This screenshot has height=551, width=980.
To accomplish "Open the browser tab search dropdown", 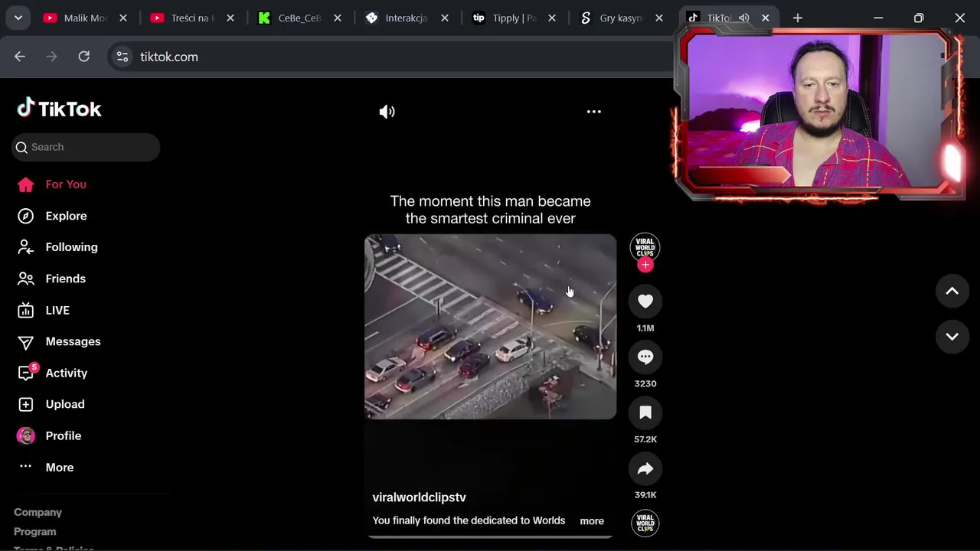I will pyautogui.click(x=18, y=18).
